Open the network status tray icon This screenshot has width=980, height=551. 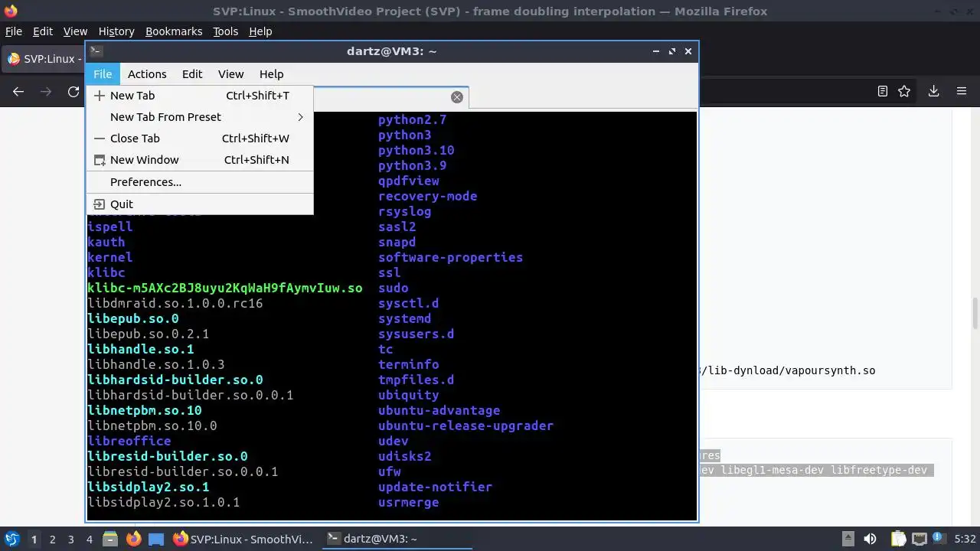pos(919,540)
